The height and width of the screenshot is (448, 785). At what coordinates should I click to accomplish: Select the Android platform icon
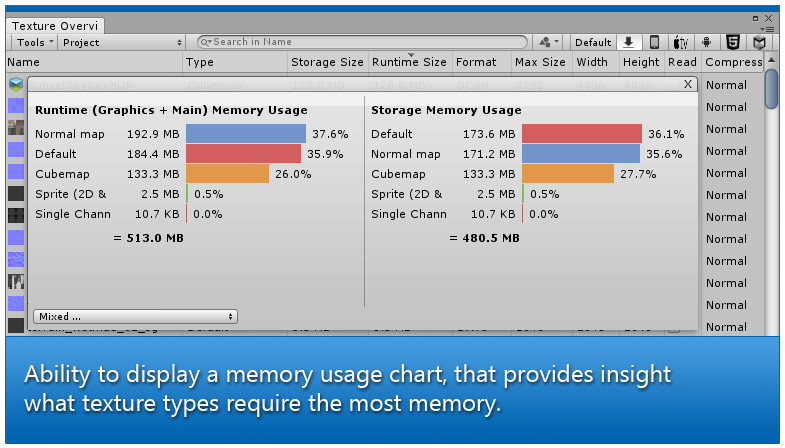click(x=707, y=42)
